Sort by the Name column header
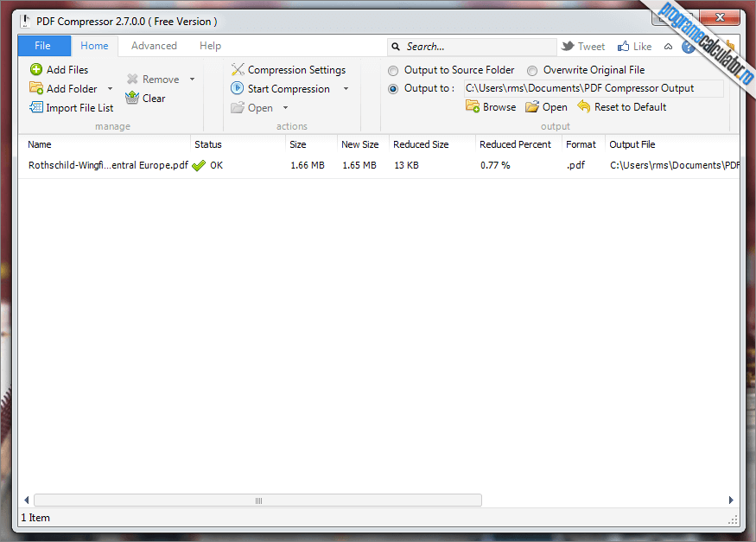Image resolution: width=756 pixels, height=542 pixels. (104, 144)
